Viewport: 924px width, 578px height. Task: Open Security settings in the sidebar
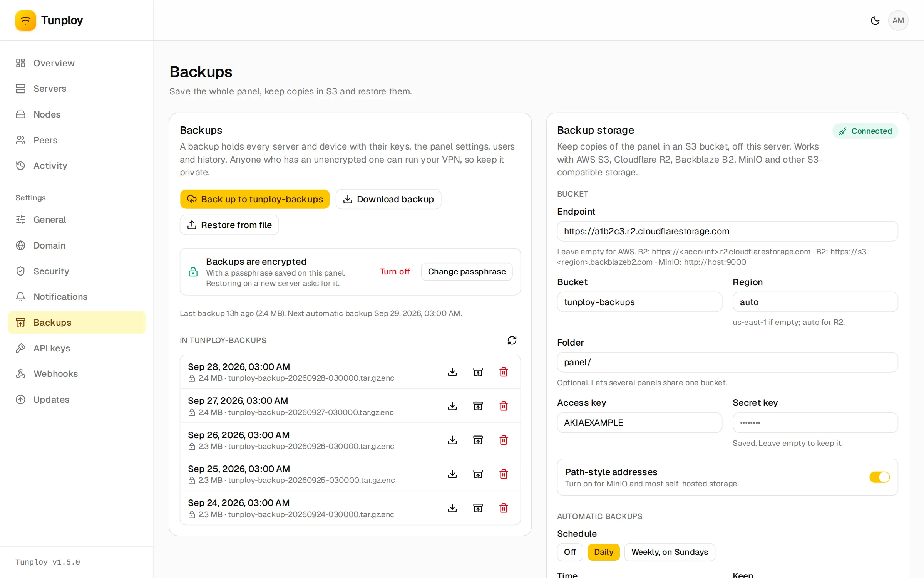77,271
